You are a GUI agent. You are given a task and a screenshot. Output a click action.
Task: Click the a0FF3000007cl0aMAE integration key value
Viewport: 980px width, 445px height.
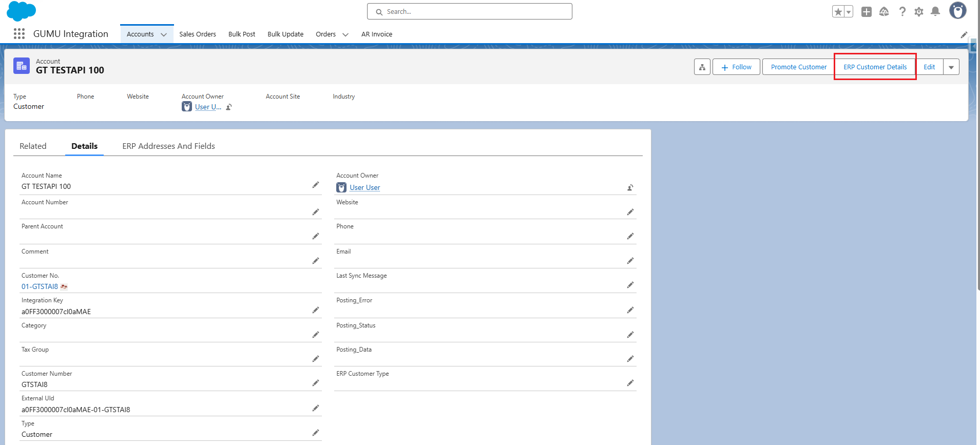click(56, 312)
